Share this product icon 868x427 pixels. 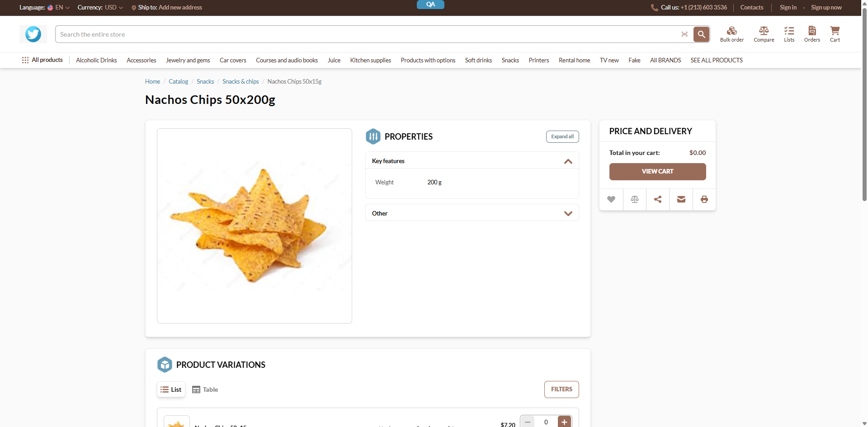point(658,199)
